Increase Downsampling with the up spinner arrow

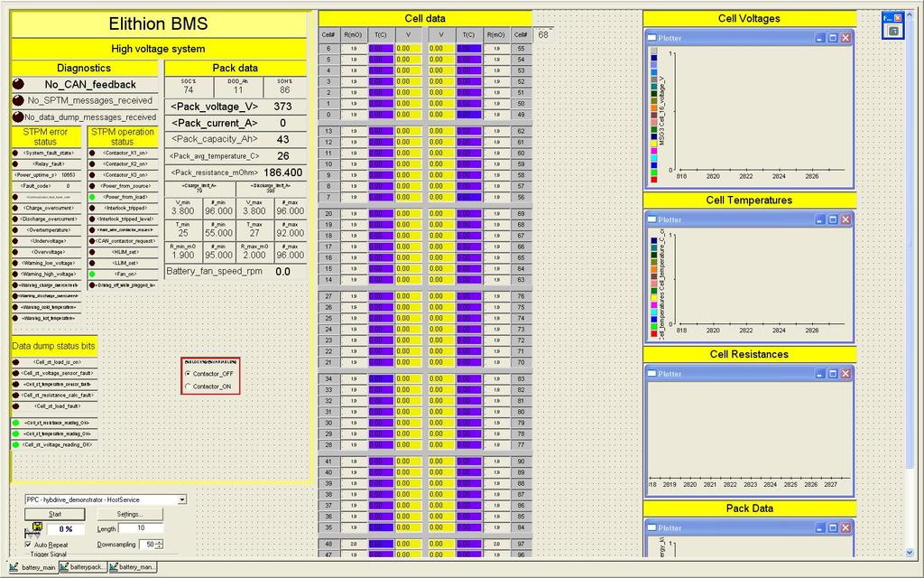point(160,542)
